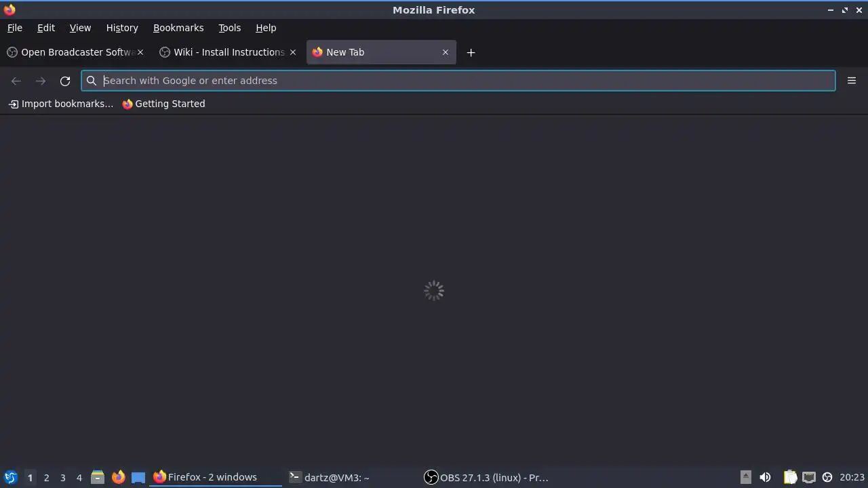Open the network status tray icon
Image resolution: width=868 pixels, height=488 pixels.
tap(809, 477)
